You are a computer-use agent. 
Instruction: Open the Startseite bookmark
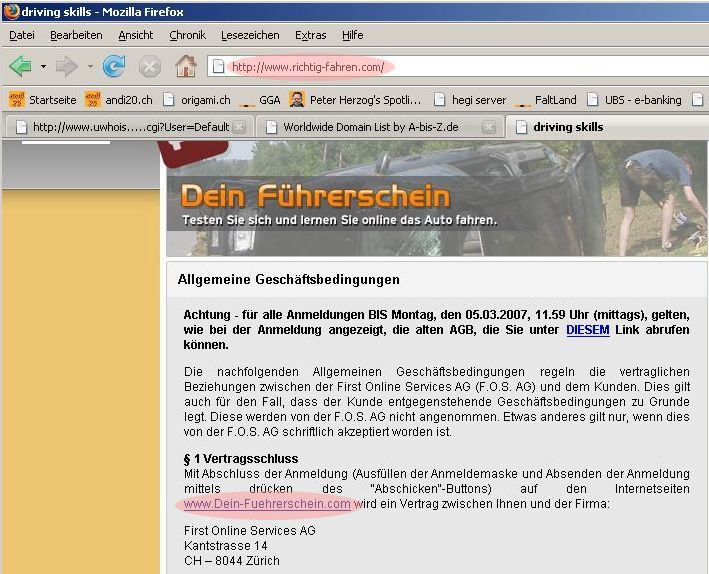(43, 100)
